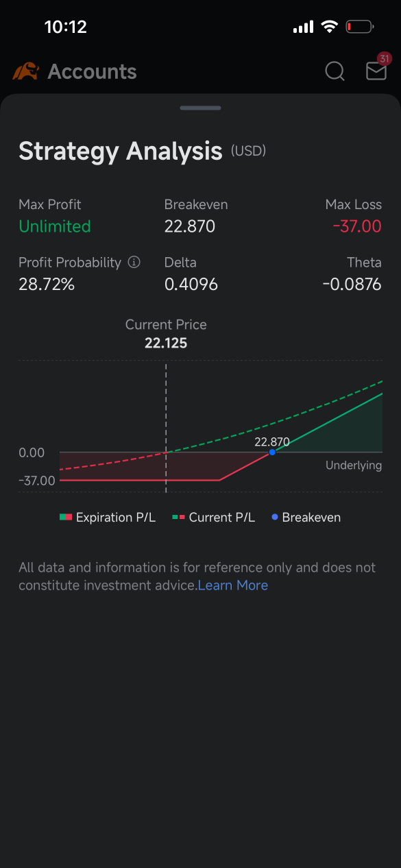Tap the Profit Probability info icon
The width and height of the screenshot is (401, 868).
(x=134, y=262)
